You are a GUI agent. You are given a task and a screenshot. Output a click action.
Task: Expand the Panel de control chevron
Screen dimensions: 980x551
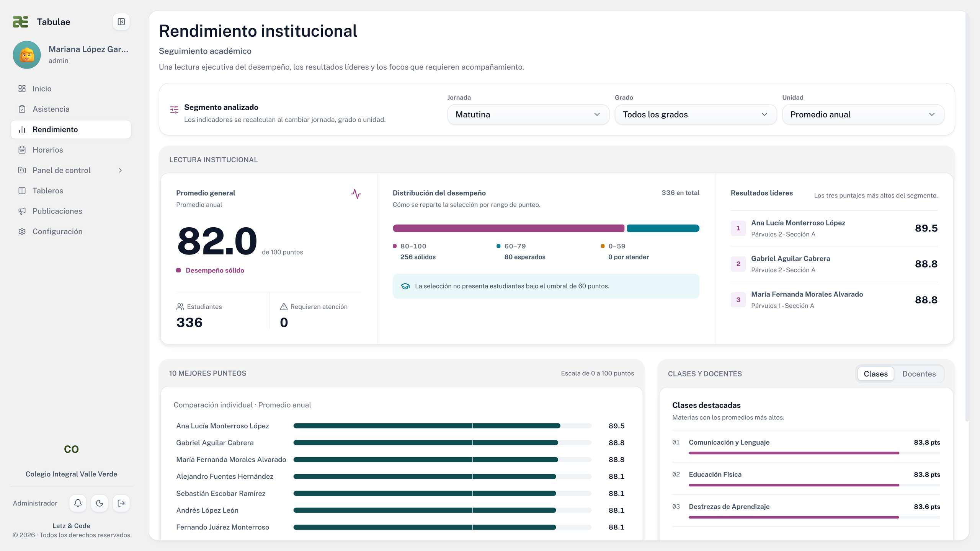[x=120, y=170]
